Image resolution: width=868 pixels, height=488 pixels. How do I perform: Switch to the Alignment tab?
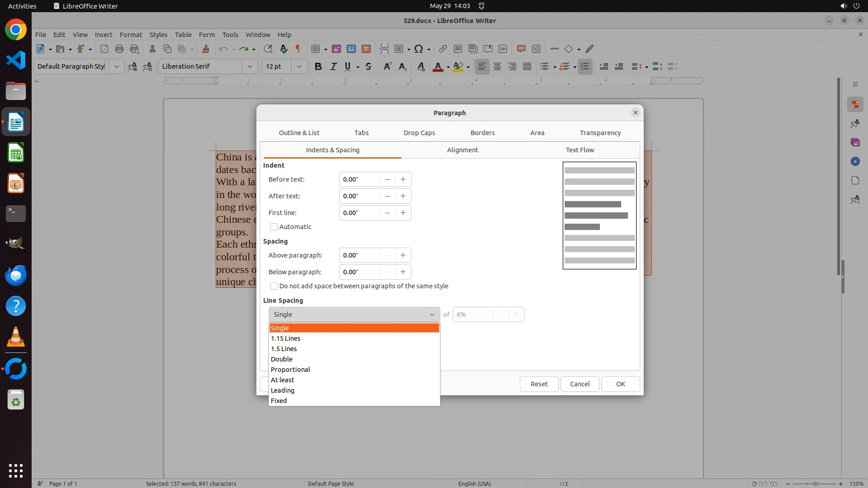click(462, 150)
